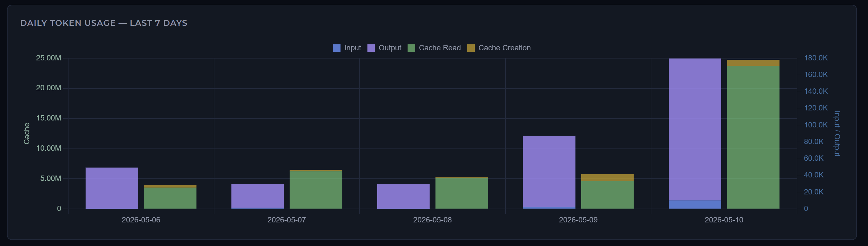Click the 20.0K right axis value
Image resolution: width=868 pixels, height=246 pixels.
pos(814,192)
